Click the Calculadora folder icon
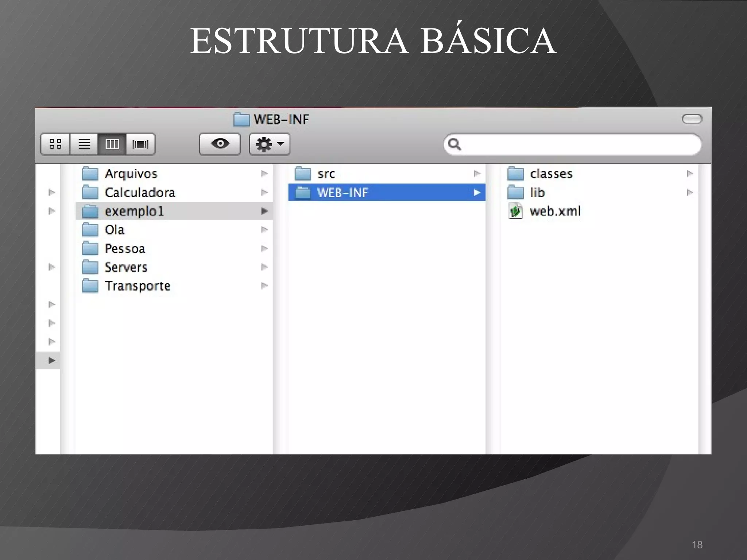Viewport: 747px width, 560px height. 90,192
